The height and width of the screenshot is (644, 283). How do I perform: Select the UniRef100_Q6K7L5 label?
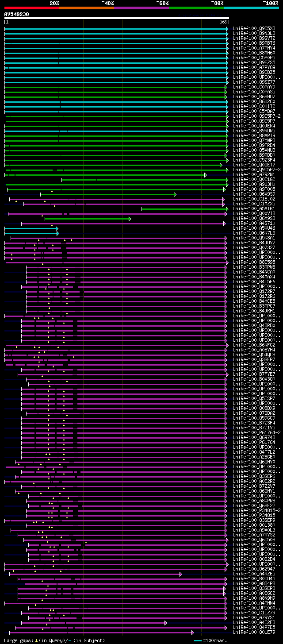(254, 233)
